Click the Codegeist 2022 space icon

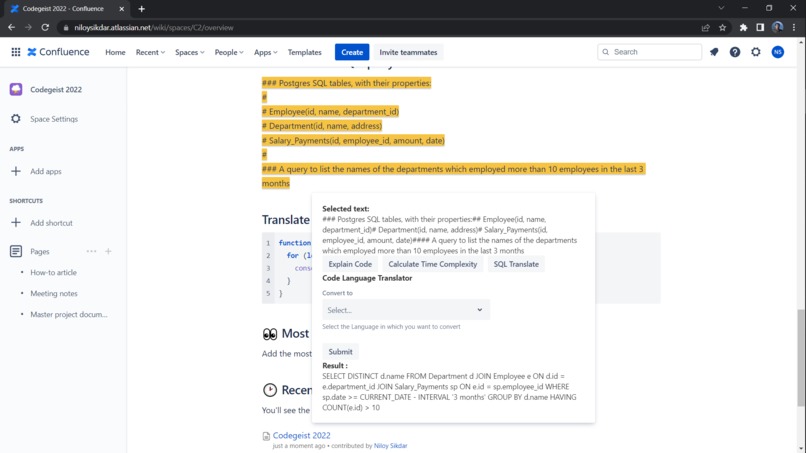(16, 89)
